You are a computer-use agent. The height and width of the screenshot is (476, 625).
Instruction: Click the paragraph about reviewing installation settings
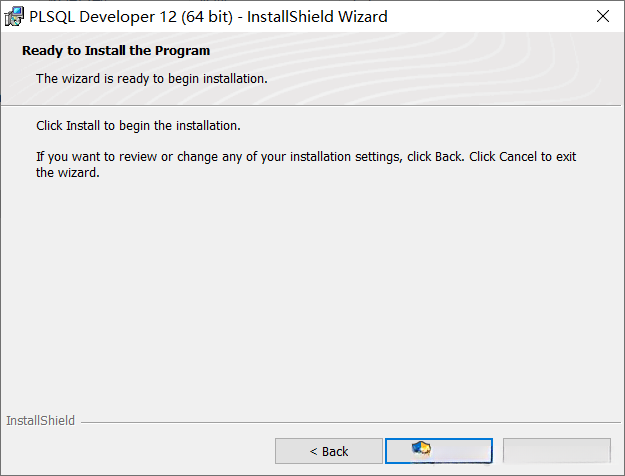click(x=306, y=164)
